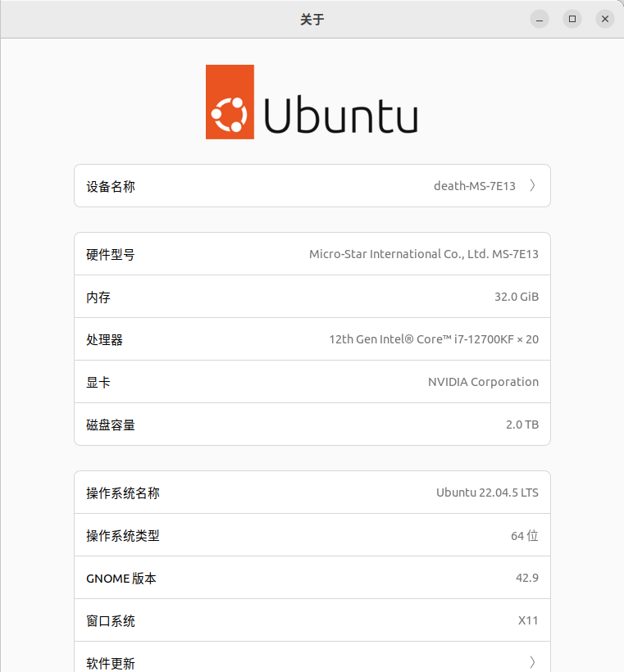Viewport: 624px width, 672px height.
Task: Open the 软件更新 software updates row
Action: pos(312,657)
